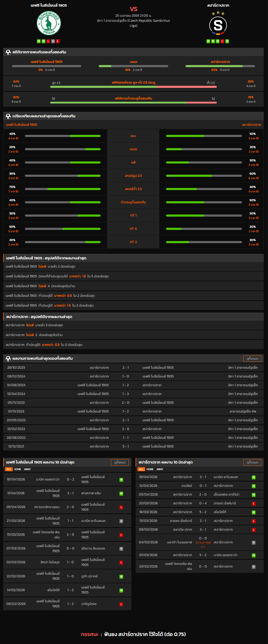The height and width of the screenshot is (644, 268).
Task: Click the red L badge for the 20/03/2026 Sparta match
Action: 254,504
